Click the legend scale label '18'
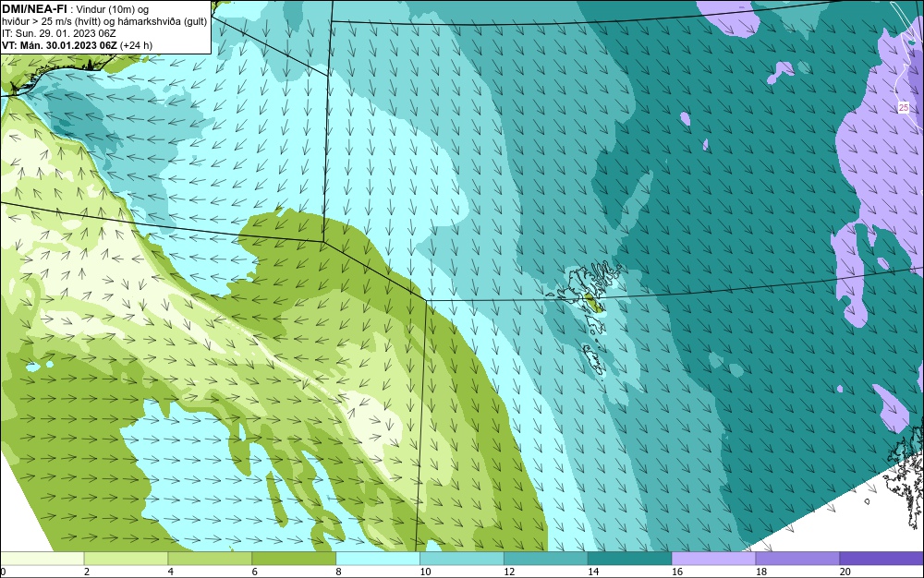 (760, 572)
